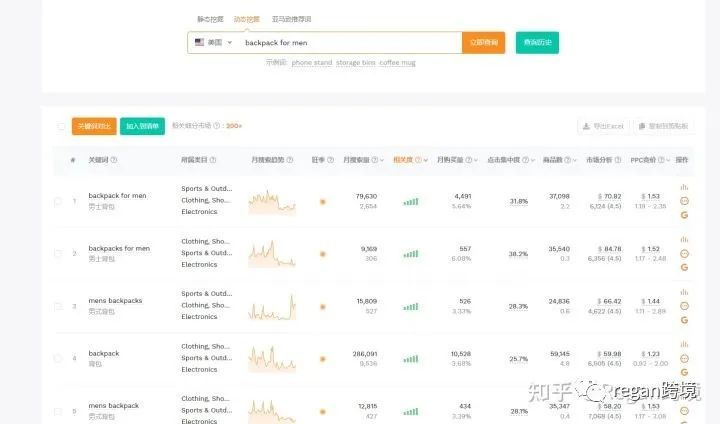
Task: Check the box for 'mens backpacks' row
Action: coord(58,306)
